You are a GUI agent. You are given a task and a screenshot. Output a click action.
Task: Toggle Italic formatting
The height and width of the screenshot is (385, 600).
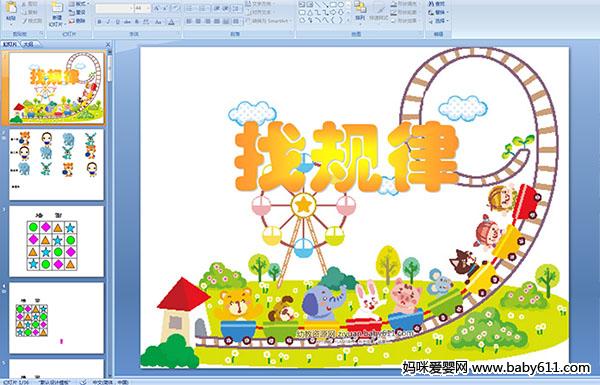point(108,22)
